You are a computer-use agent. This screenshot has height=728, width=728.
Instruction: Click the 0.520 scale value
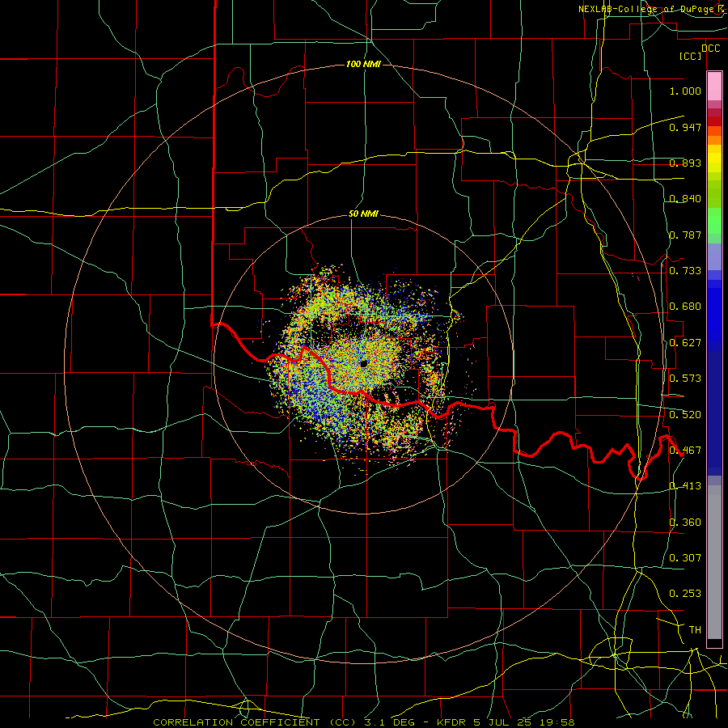pyautogui.click(x=685, y=415)
